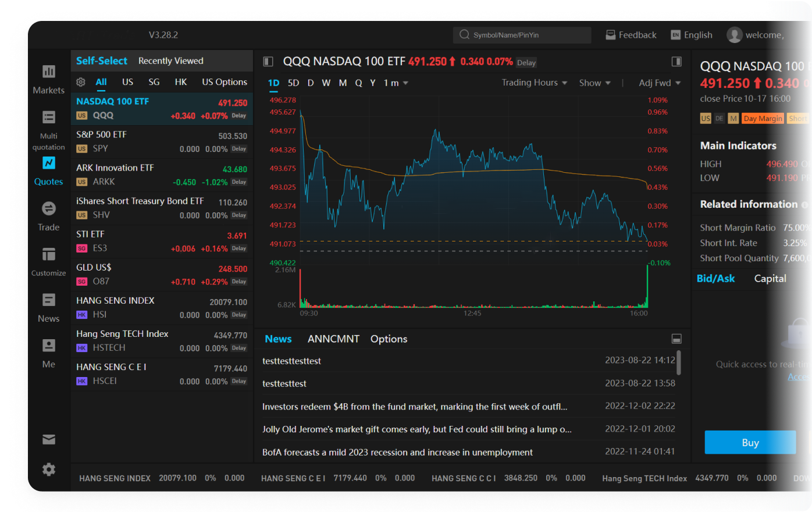The image size is (812, 512).
Task: Select the W weekly chart period
Action: 326,83
